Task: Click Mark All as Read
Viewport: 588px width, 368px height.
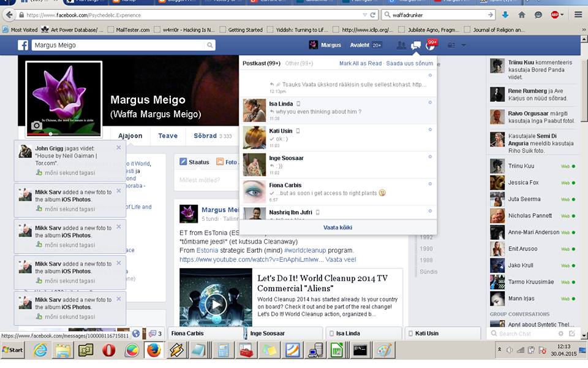Action: click(x=360, y=63)
